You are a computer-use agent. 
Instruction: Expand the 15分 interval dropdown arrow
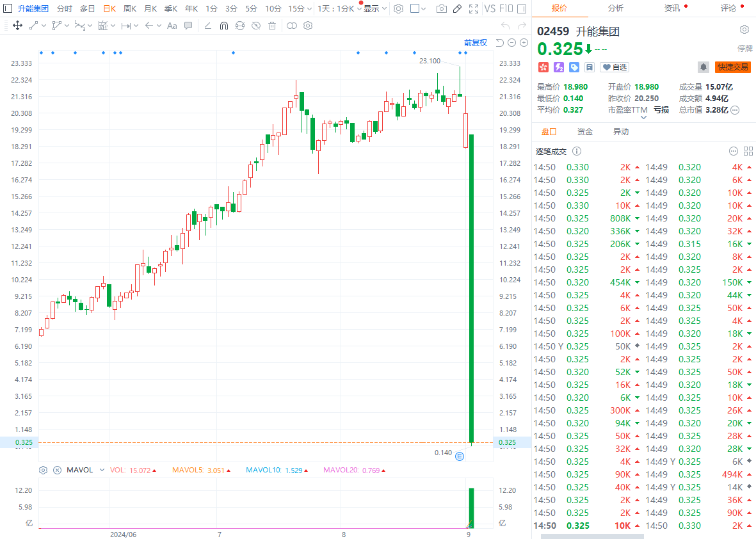[309, 9]
